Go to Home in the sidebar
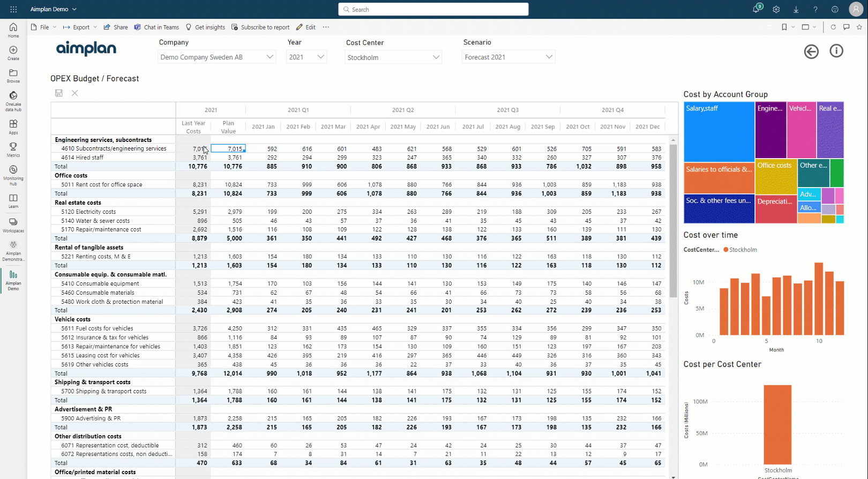 pos(13,30)
